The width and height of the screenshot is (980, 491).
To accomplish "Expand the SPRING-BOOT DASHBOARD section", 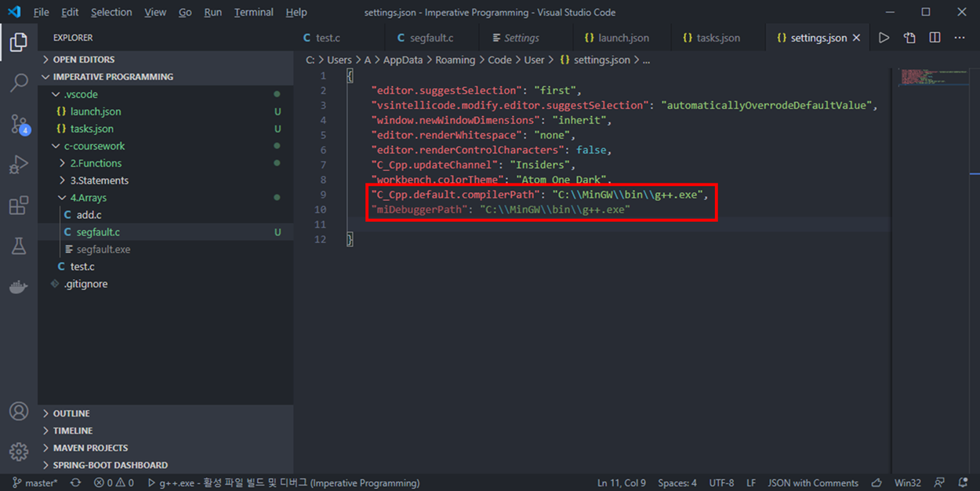I will [165, 465].
